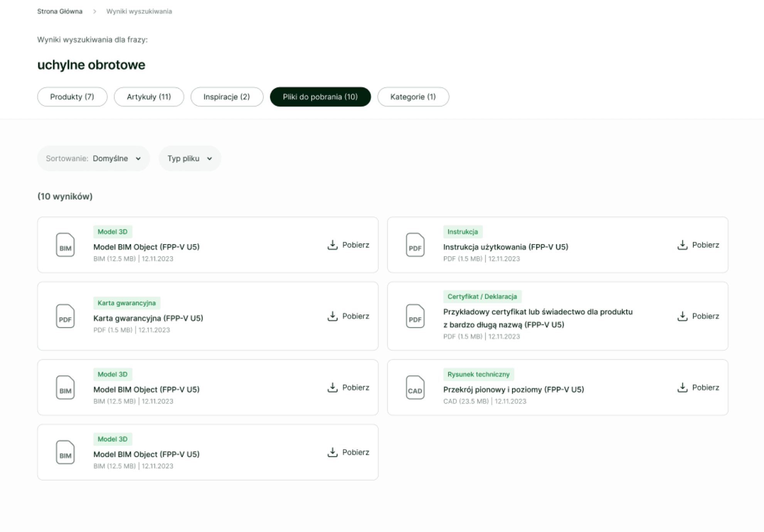Click the Rysunek techniczny tag
The height and width of the screenshot is (532, 764).
(478, 374)
